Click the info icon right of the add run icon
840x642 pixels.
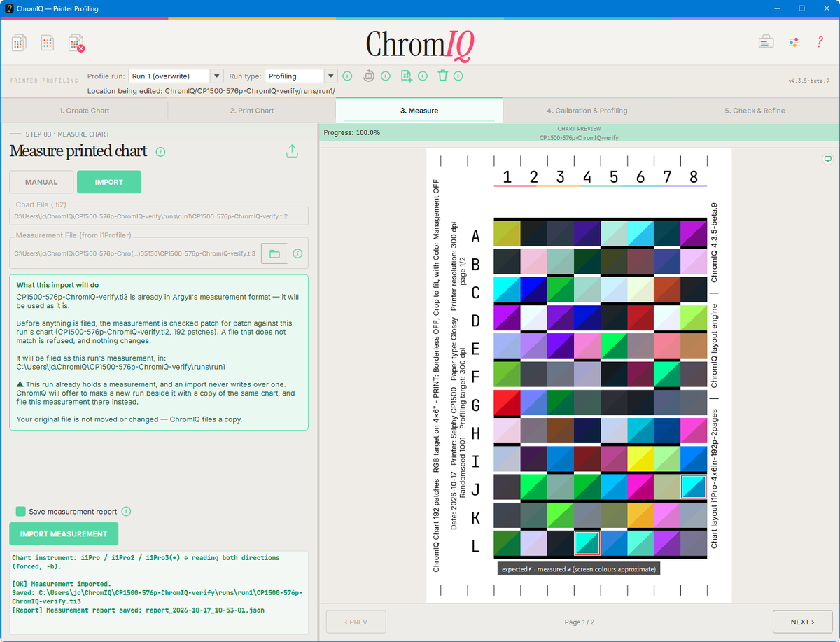click(423, 76)
